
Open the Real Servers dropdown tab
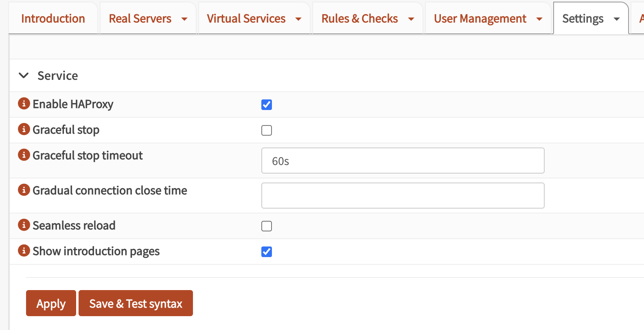(x=148, y=19)
